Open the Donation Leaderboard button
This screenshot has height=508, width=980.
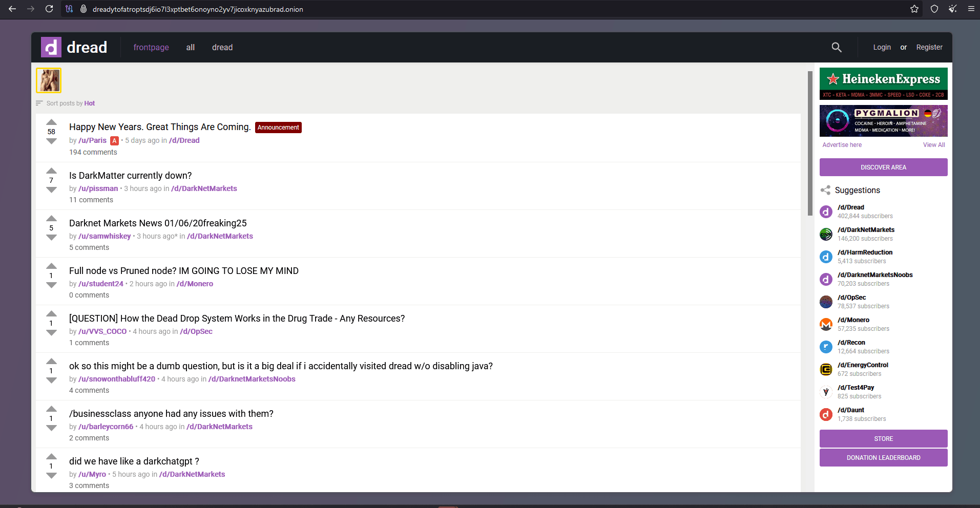coord(883,458)
